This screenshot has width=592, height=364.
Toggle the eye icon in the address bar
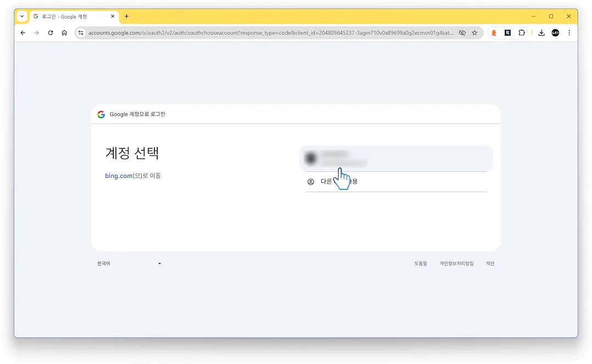click(462, 32)
